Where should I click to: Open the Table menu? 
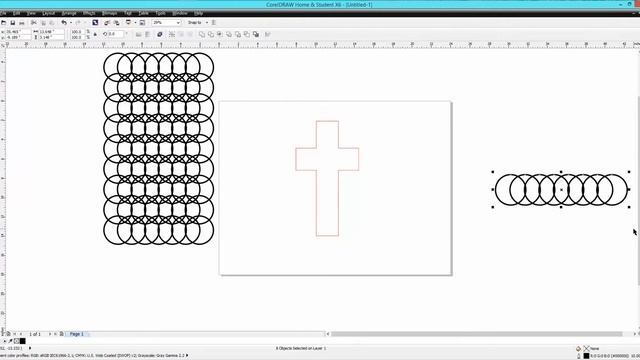pos(144,13)
